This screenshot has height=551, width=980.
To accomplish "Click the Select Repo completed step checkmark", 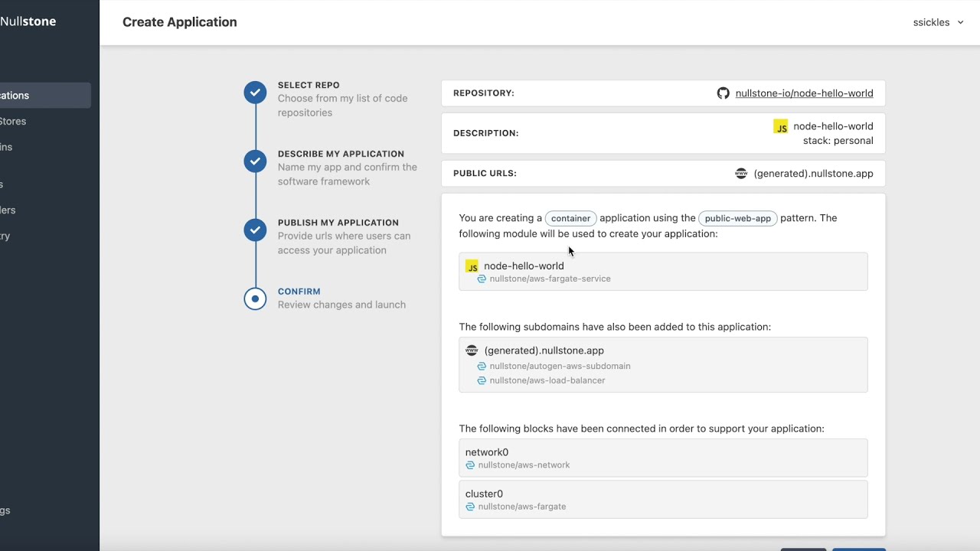I will [255, 92].
